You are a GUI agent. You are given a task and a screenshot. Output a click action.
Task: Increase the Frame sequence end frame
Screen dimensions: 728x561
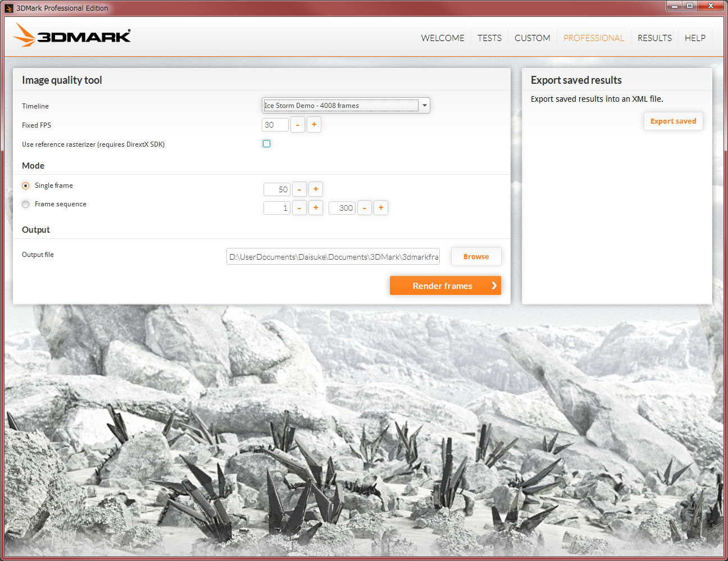coord(381,208)
